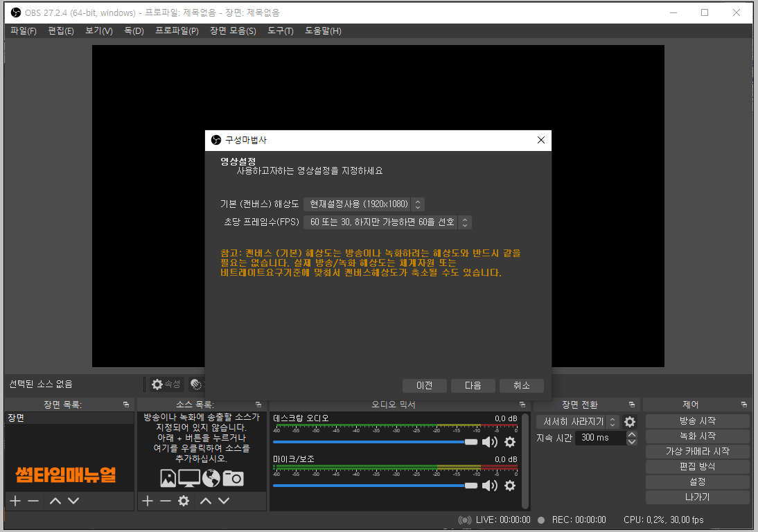The height and width of the screenshot is (532, 758).
Task: Click the 녹화 시작 button
Action: tap(697, 436)
